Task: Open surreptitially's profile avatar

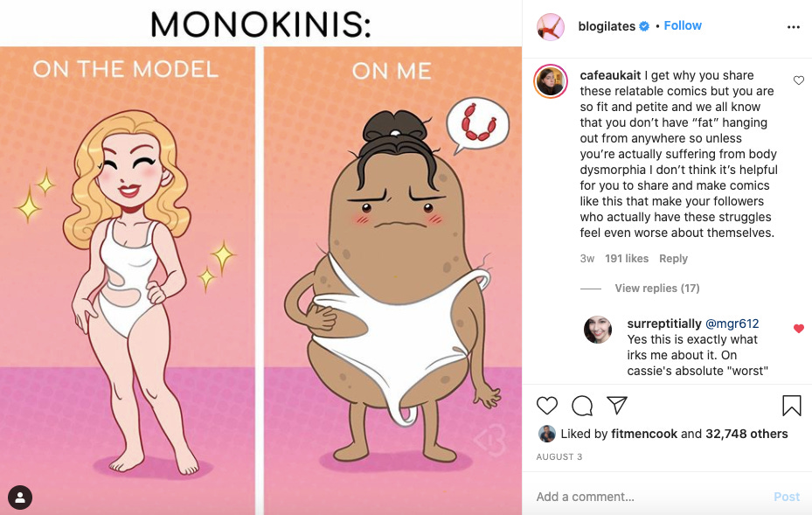Action: tap(598, 330)
